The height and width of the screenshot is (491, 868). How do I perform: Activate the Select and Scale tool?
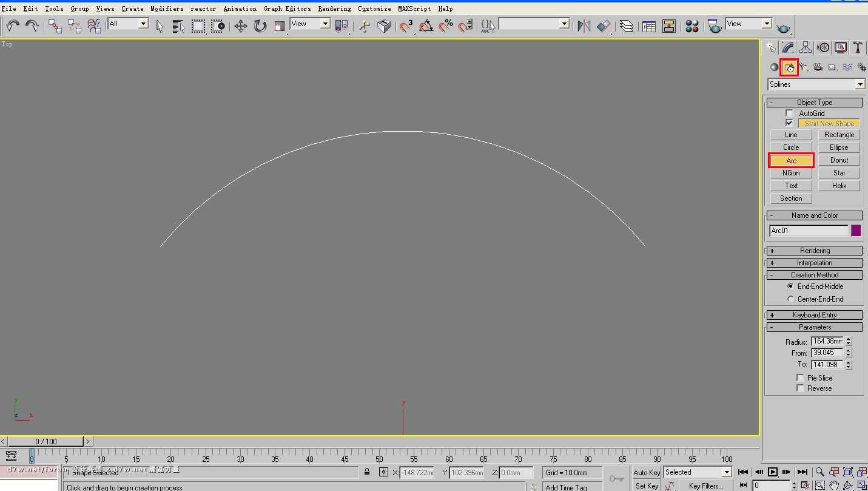pyautogui.click(x=280, y=25)
